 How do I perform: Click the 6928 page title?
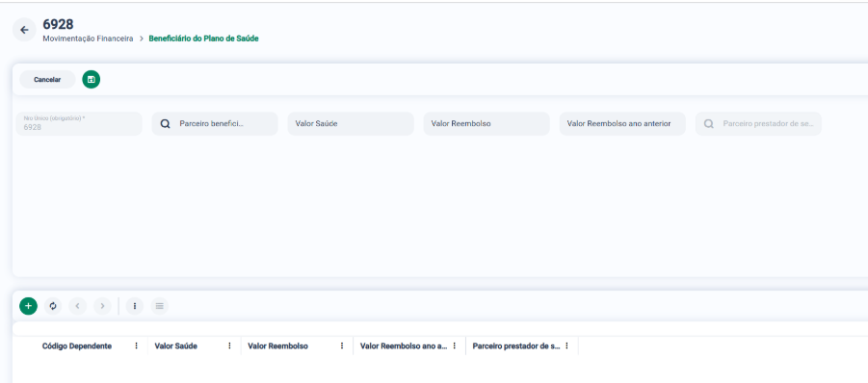(x=58, y=24)
